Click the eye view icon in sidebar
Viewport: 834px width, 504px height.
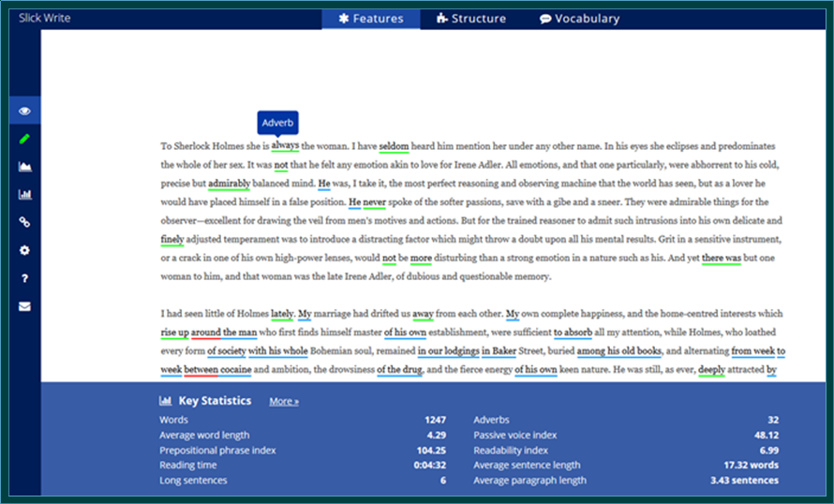24,111
